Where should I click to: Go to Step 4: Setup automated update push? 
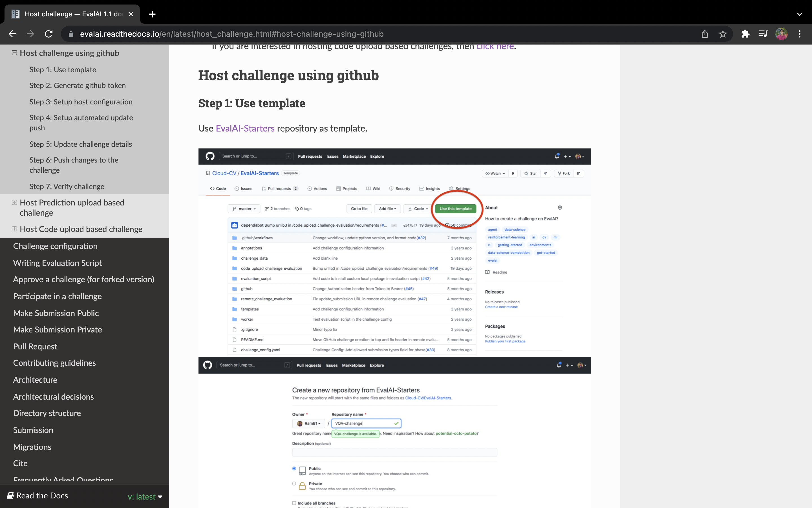pos(81,123)
